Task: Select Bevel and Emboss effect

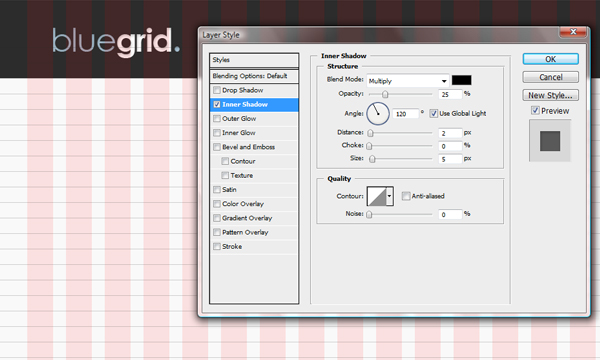Action: [248, 147]
